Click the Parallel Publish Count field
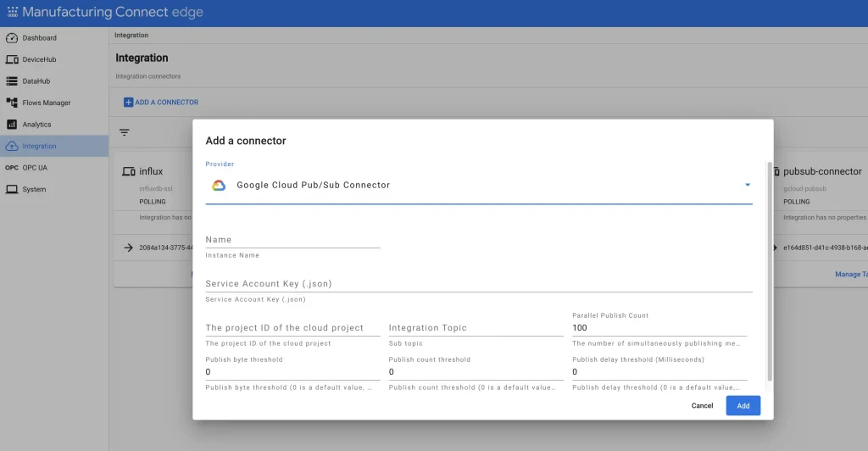The width and height of the screenshot is (868, 451). pyautogui.click(x=659, y=327)
